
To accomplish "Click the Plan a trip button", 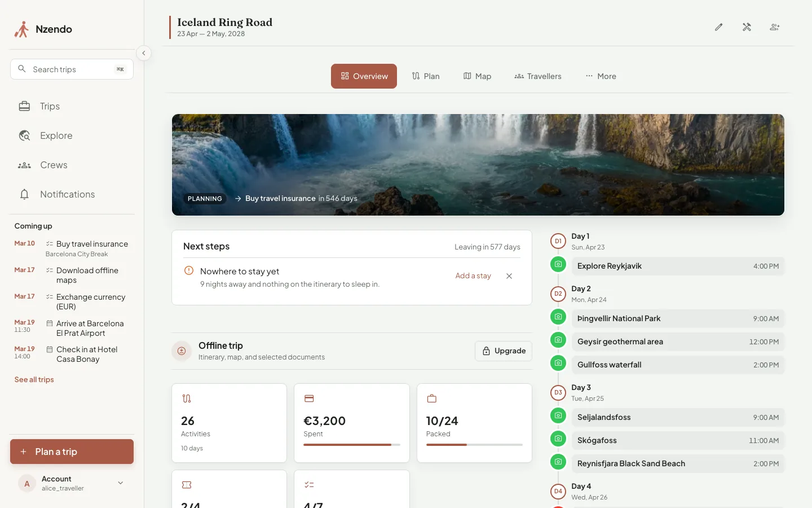I will [72, 452].
